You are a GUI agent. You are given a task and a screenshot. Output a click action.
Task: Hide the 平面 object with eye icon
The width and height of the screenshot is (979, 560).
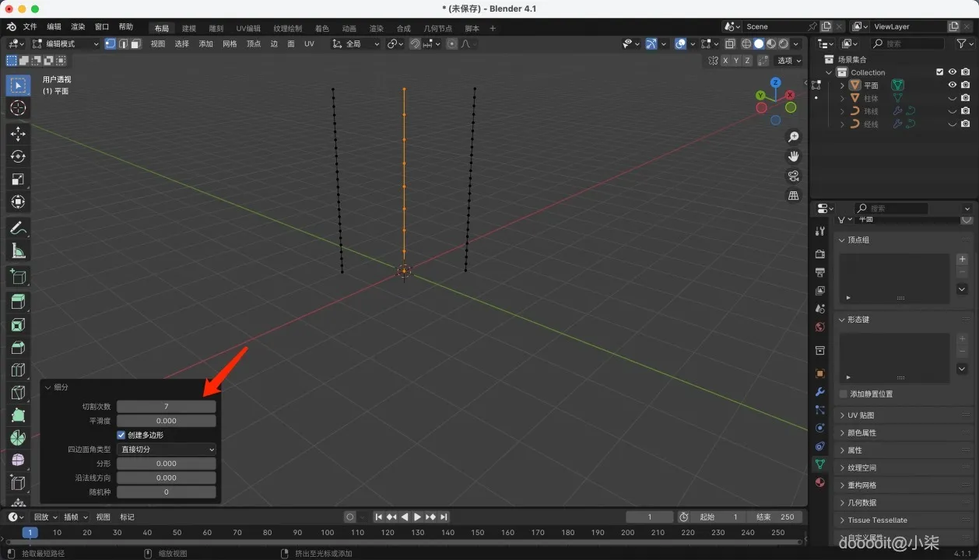pyautogui.click(x=952, y=86)
